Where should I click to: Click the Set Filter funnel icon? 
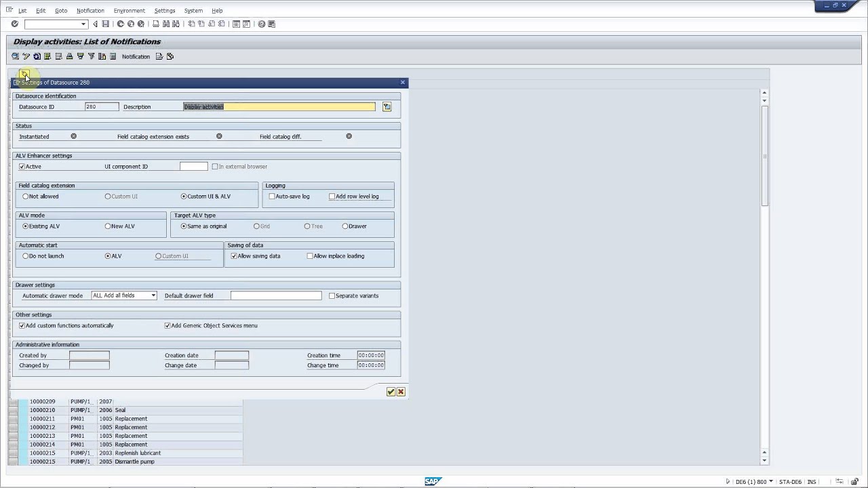91,56
